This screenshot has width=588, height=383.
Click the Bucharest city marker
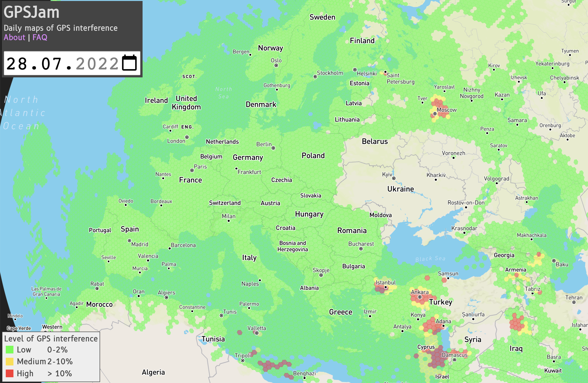(361, 249)
